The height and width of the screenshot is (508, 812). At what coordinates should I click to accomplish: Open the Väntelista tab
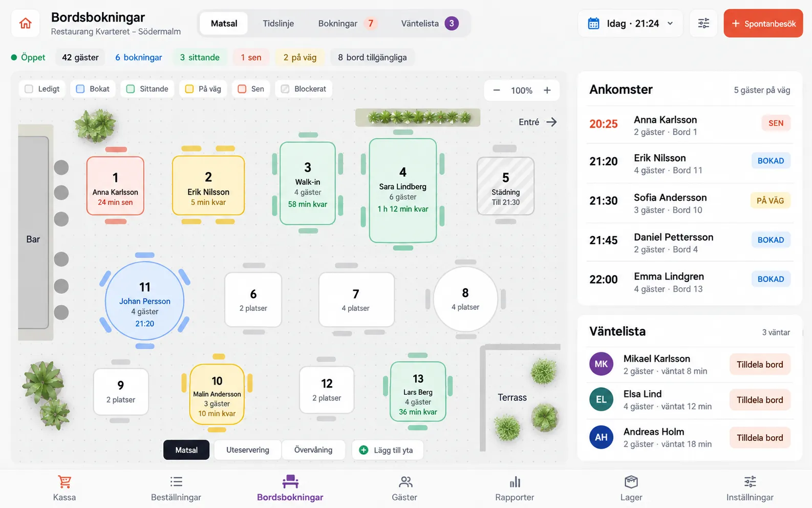430,24
